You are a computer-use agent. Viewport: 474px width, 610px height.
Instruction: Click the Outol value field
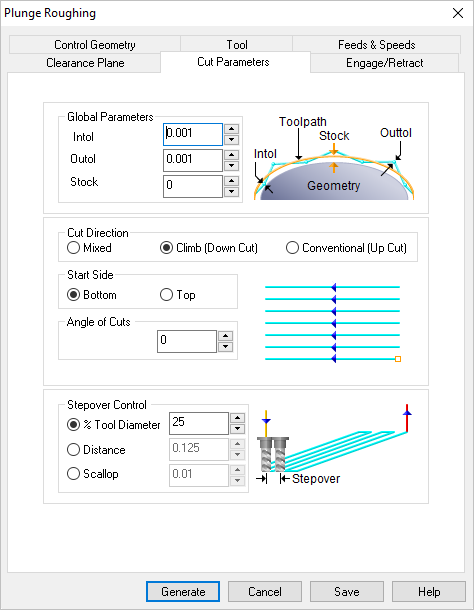point(193,160)
